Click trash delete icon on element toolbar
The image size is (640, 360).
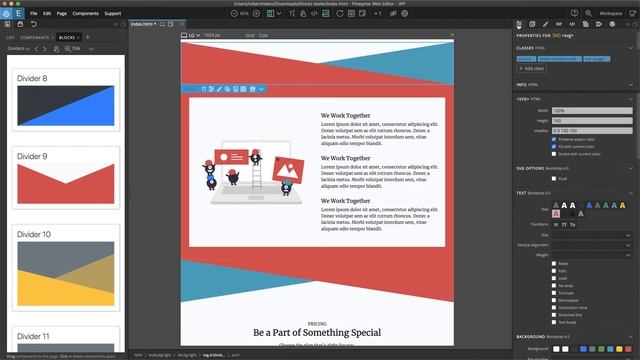[253, 89]
